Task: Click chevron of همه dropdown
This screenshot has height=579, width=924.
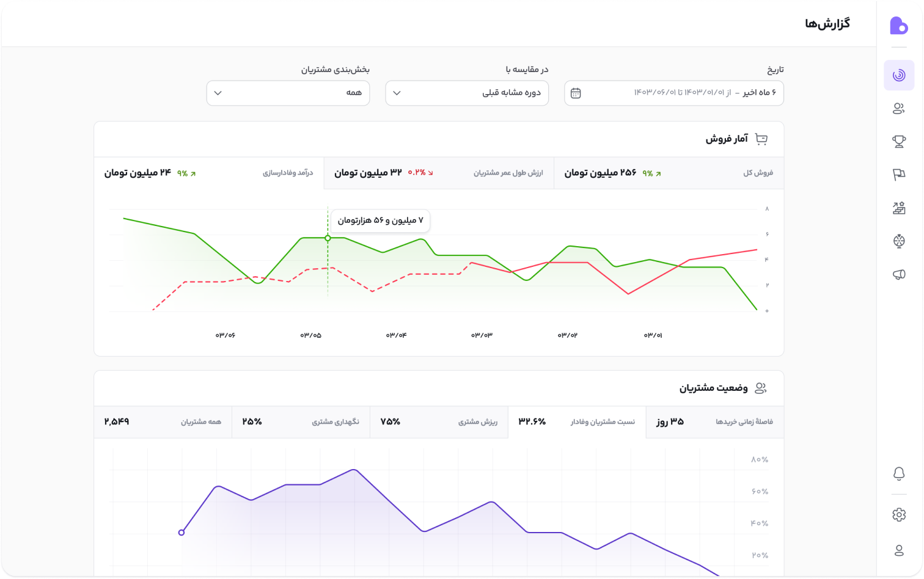Action: click(x=218, y=93)
